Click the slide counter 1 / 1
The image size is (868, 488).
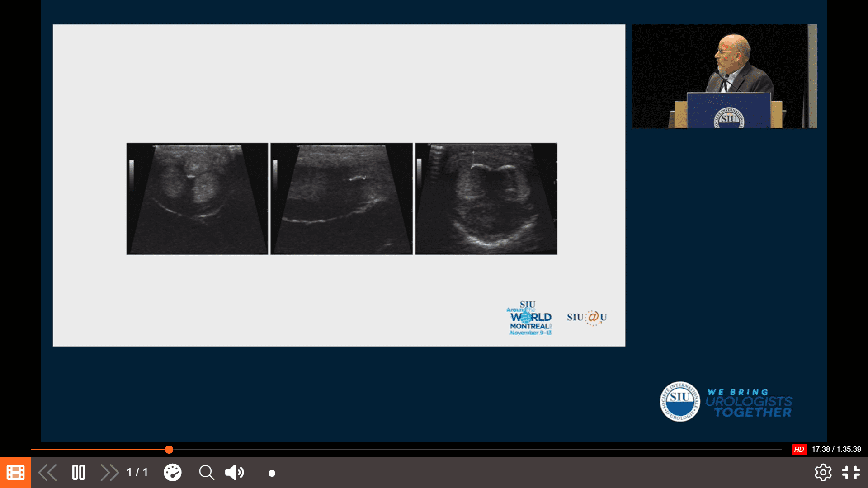point(137,473)
